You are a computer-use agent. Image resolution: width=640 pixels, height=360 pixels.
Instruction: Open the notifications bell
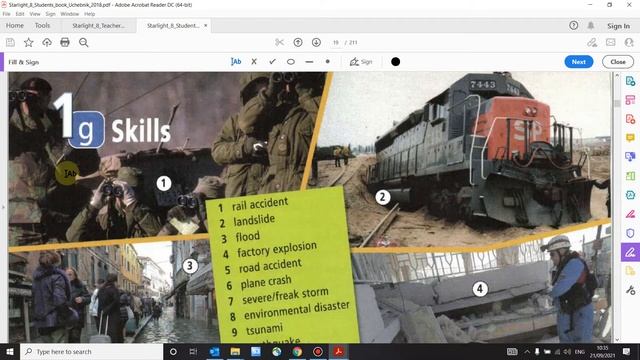591,25
